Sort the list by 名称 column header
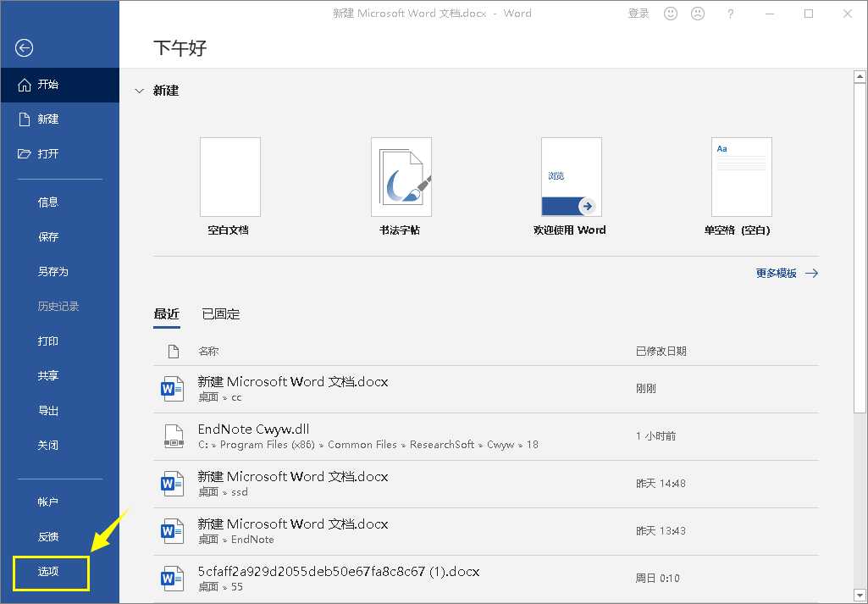The height and width of the screenshot is (604, 868). click(x=208, y=351)
